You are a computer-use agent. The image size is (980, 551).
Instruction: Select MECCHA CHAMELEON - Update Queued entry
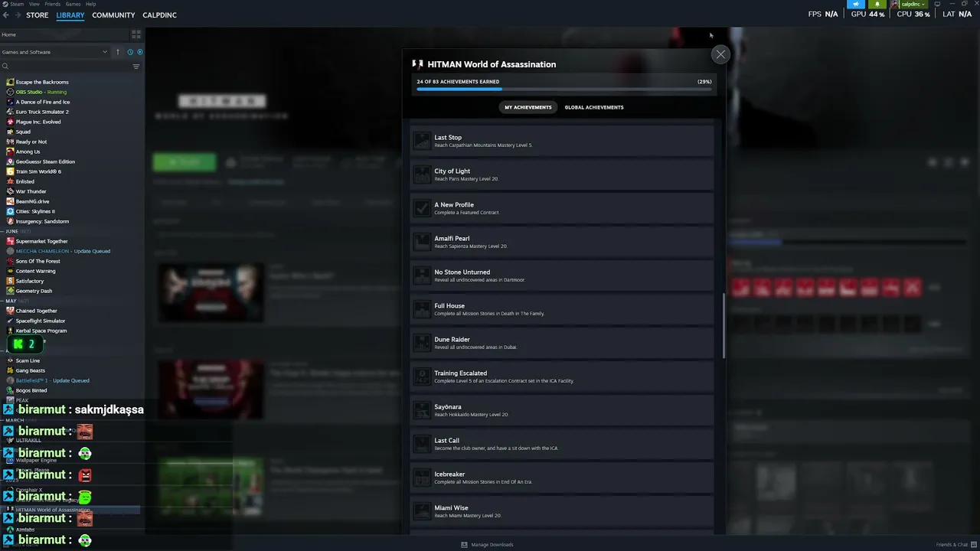(63, 251)
